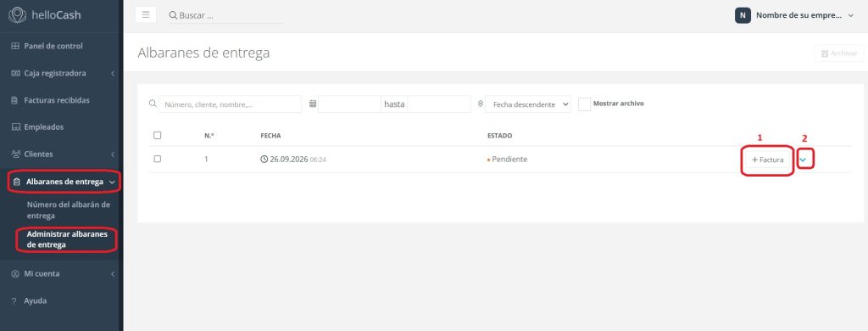Image resolution: width=868 pixels, height=331 pixels.
Task: Check the checkbox for delivery note 1
Action: coord(157,159)
